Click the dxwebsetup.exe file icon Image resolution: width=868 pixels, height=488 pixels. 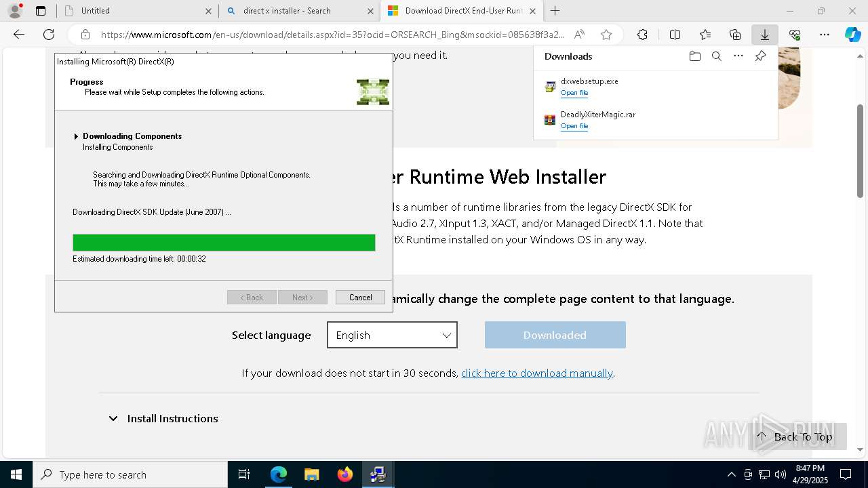click(x=550, y=87)
